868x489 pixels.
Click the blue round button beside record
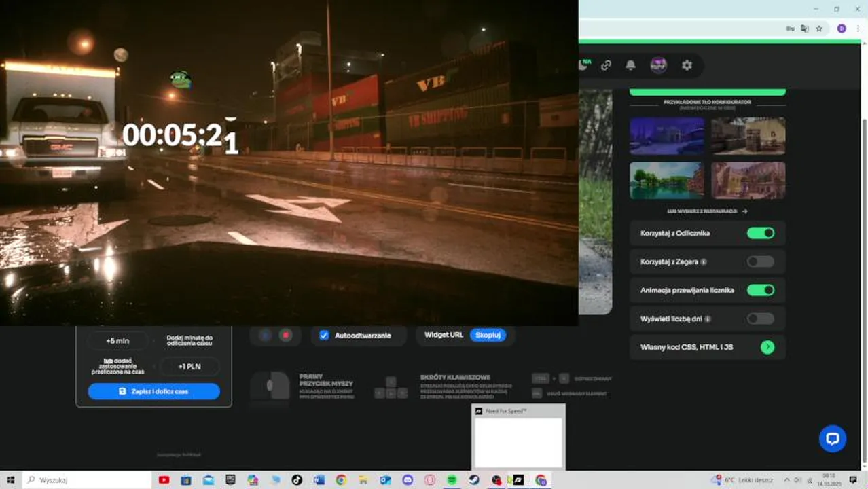click(x=265, y=335)
